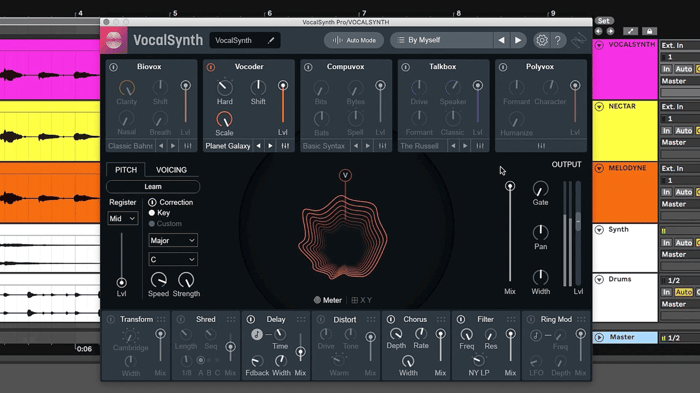Toggle pitch Correction power
Viewport: 700px width, 393px height.
[x=152, y=202]
